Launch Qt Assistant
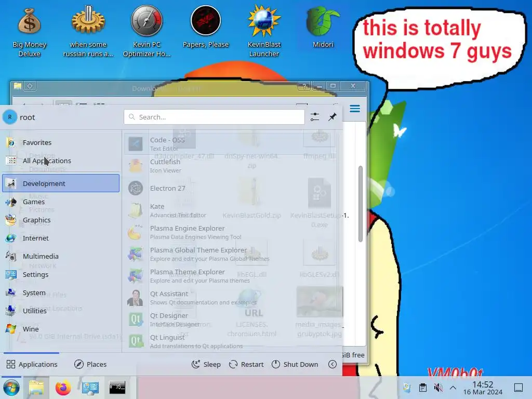Image resolution: width=532 pixels, height=399 pixels. [x=231, y=298]
